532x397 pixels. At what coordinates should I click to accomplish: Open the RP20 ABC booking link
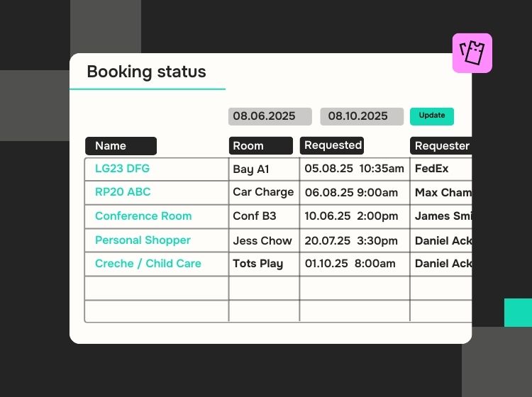pos(123,192)
